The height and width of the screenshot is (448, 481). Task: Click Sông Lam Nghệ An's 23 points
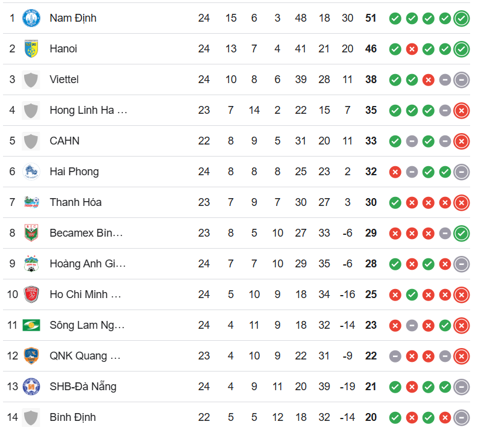pos(371,325)
